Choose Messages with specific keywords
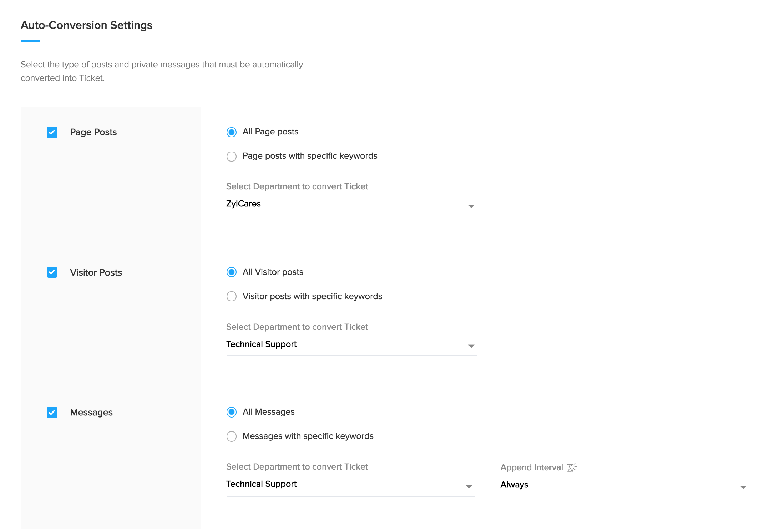780x532 pixels. point(232,436)
